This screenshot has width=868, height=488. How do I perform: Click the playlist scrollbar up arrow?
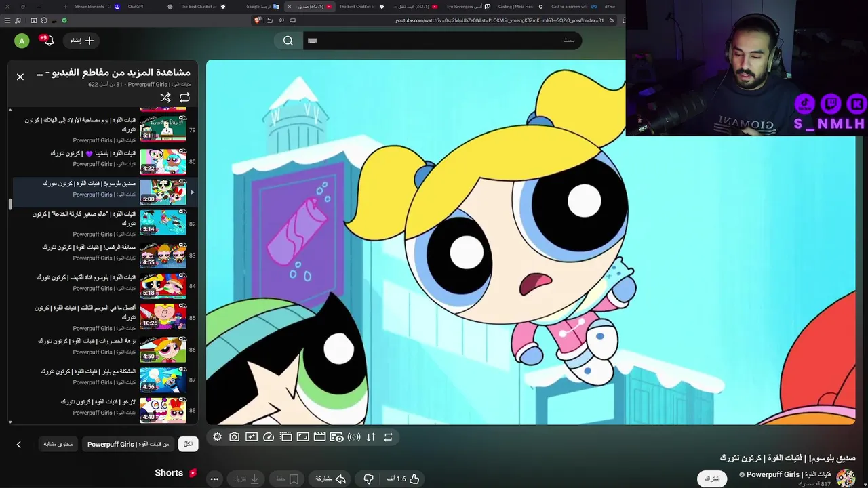click(10, 110)
